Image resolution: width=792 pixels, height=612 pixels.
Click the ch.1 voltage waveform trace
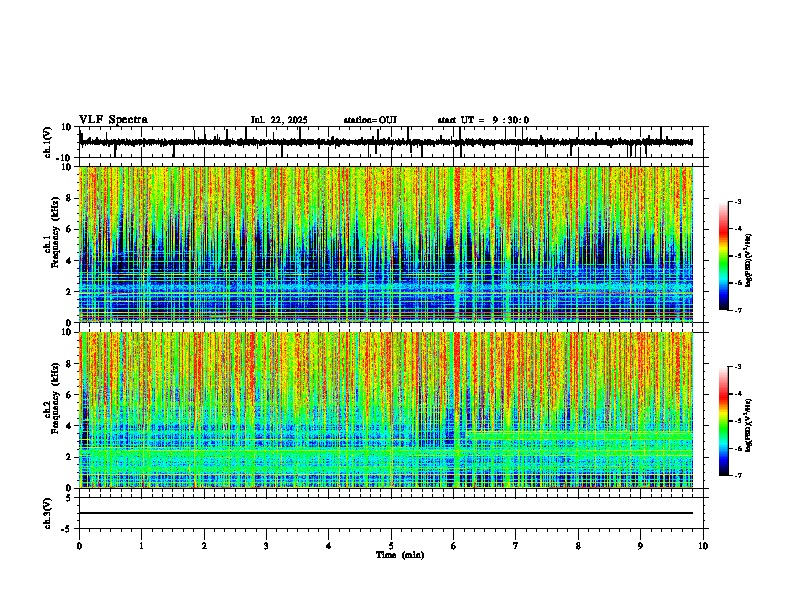tap(386, 142)
